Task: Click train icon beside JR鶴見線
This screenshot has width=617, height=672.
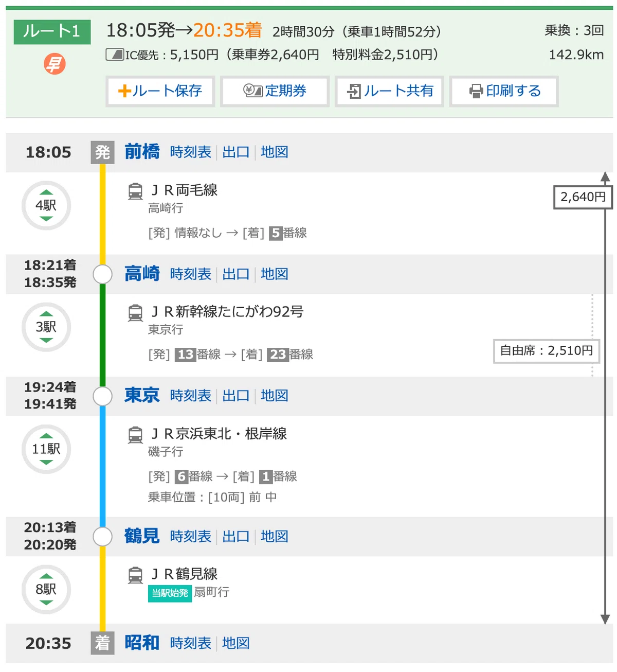Action: point(135,575)
